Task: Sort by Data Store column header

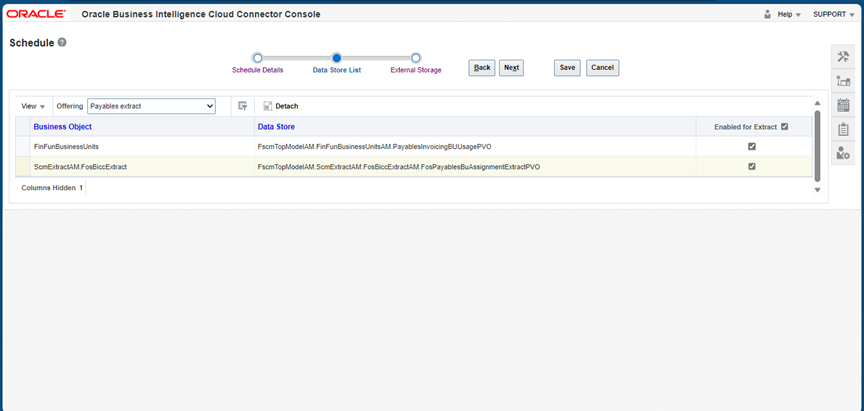Action: pos(276,127)
